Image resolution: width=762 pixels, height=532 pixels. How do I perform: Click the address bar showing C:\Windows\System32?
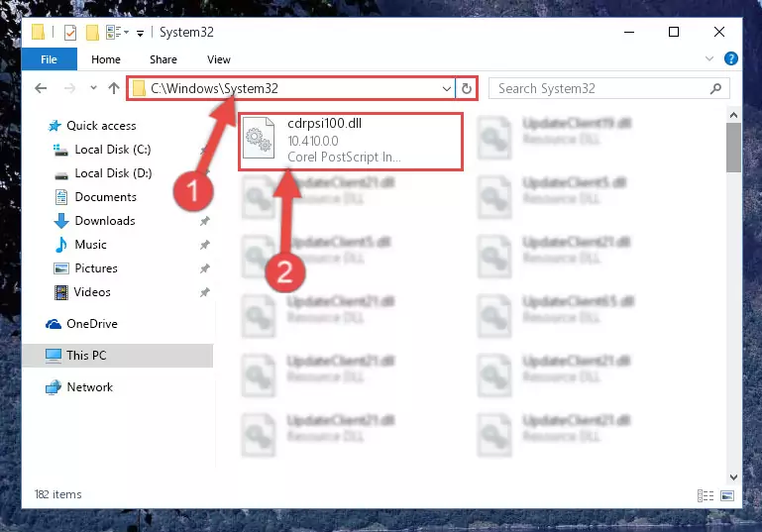290,88
